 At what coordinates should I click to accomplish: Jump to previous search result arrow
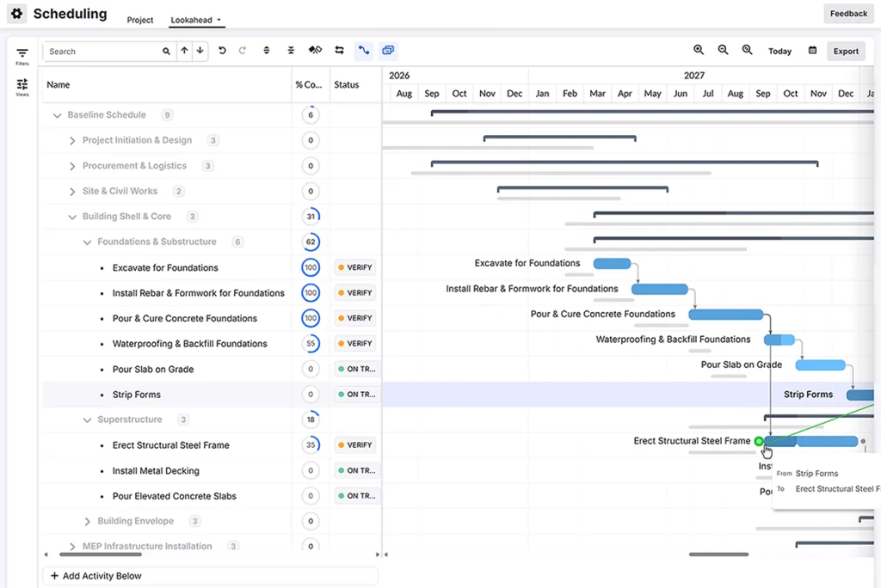click(184, 51)
